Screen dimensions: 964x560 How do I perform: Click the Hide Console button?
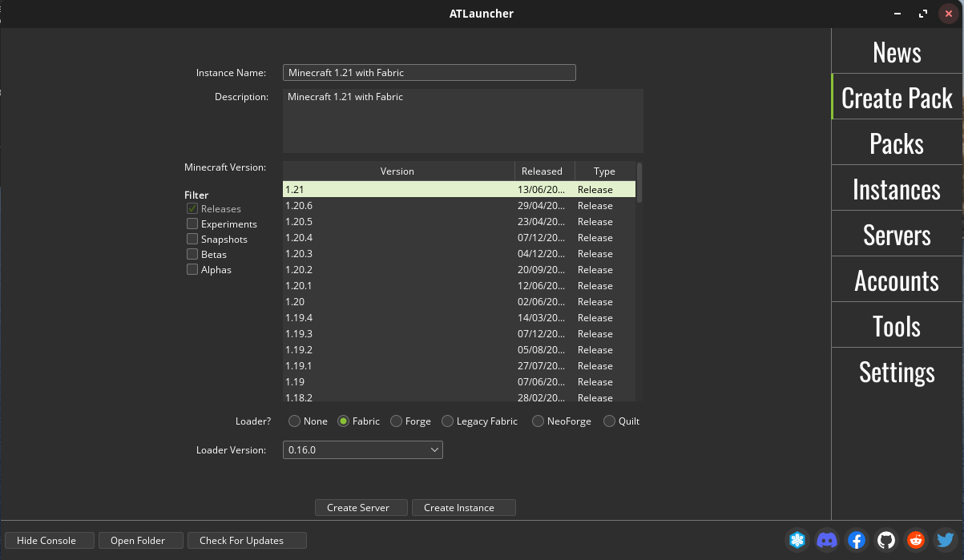point(50,540)
